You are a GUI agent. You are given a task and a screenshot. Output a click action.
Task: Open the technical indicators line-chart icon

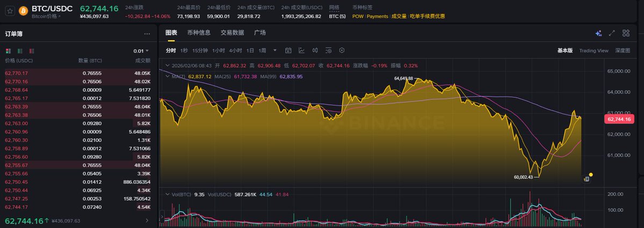301,50
